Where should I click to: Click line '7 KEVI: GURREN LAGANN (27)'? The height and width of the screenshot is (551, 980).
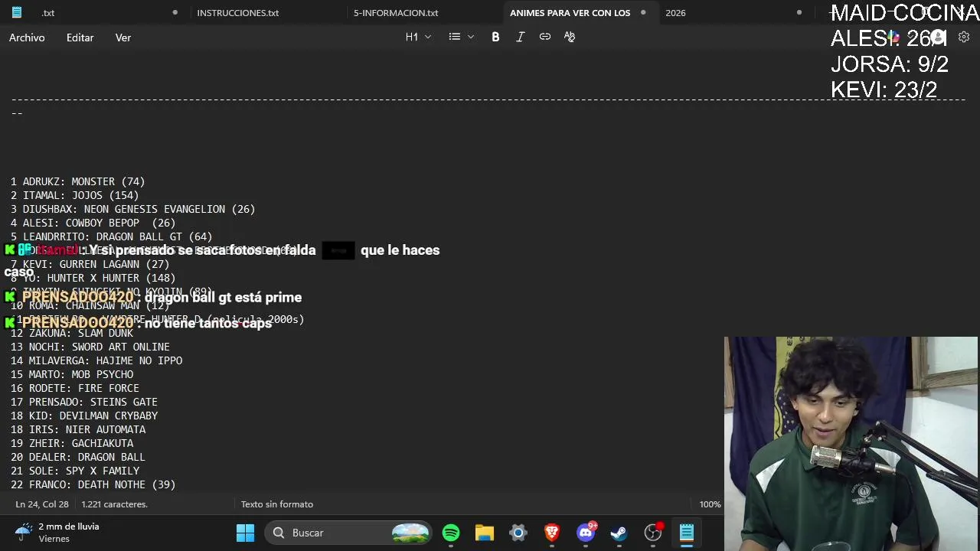[x=90, y=264]
